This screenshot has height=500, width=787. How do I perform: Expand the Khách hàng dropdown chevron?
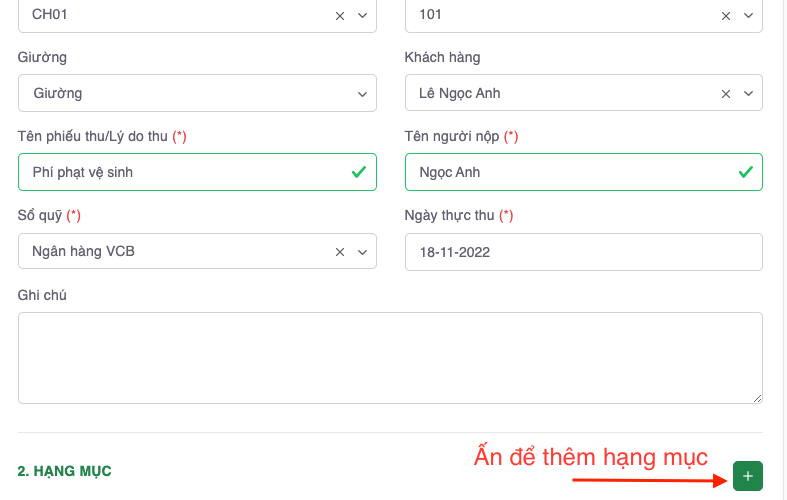coord(748,93)
